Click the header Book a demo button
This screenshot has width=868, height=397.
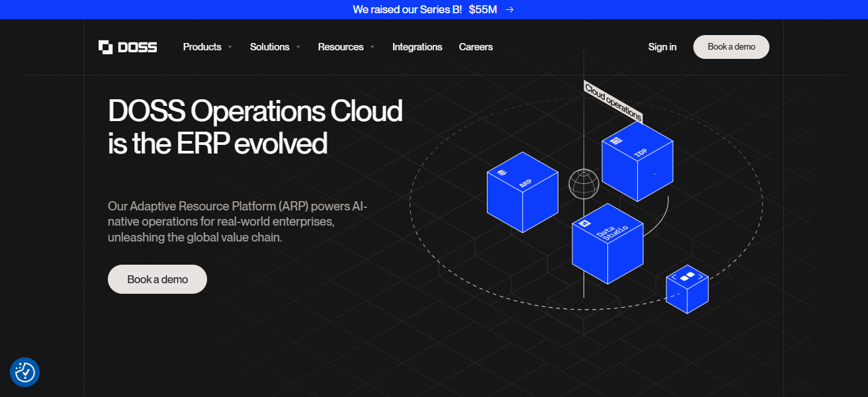pyautogui.click(x=731, y=47)
